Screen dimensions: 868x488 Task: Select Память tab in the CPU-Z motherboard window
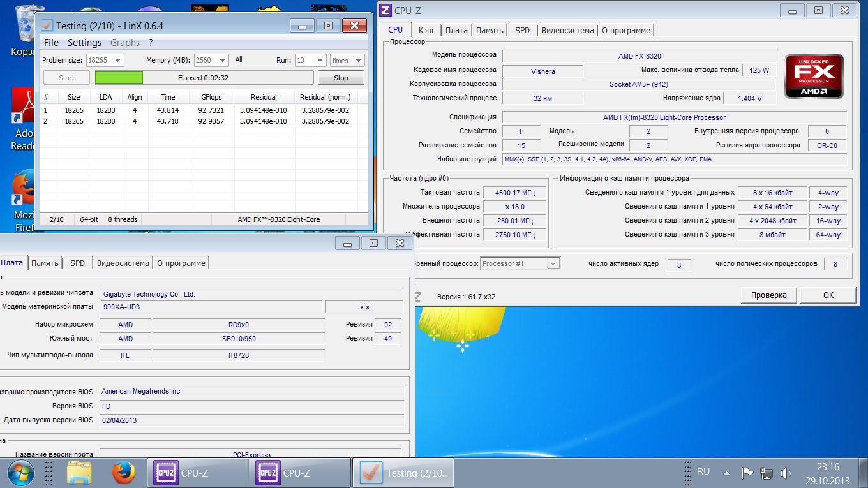(x=45, y=263)
